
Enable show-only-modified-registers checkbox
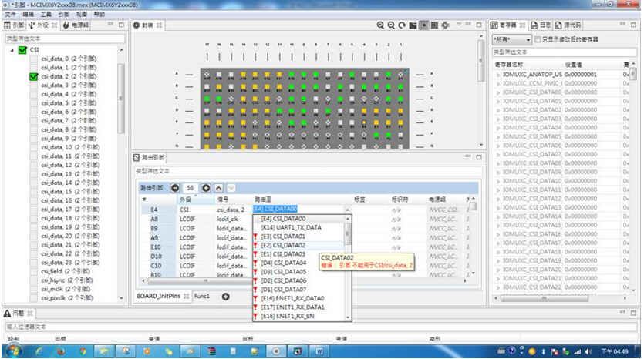pos(538,39)
